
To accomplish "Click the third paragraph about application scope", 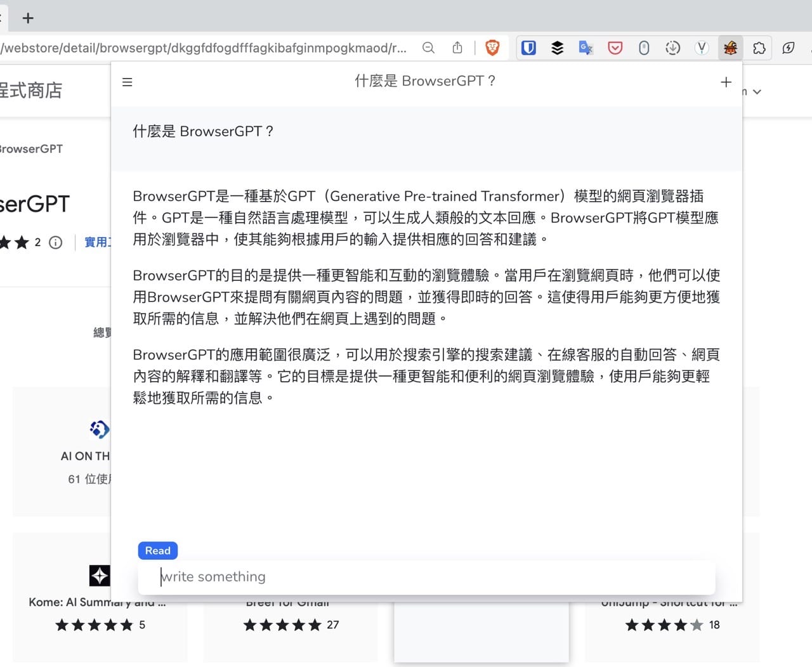I will point(426,376).
